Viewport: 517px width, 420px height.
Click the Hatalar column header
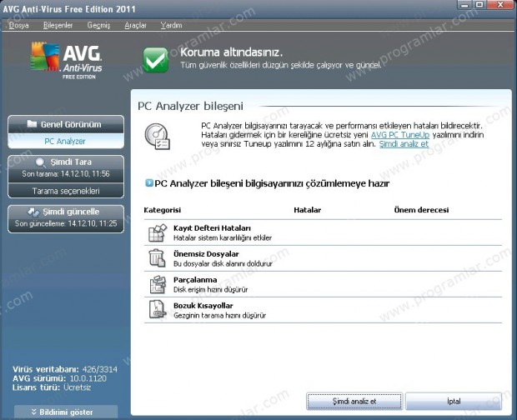[308, 210]
